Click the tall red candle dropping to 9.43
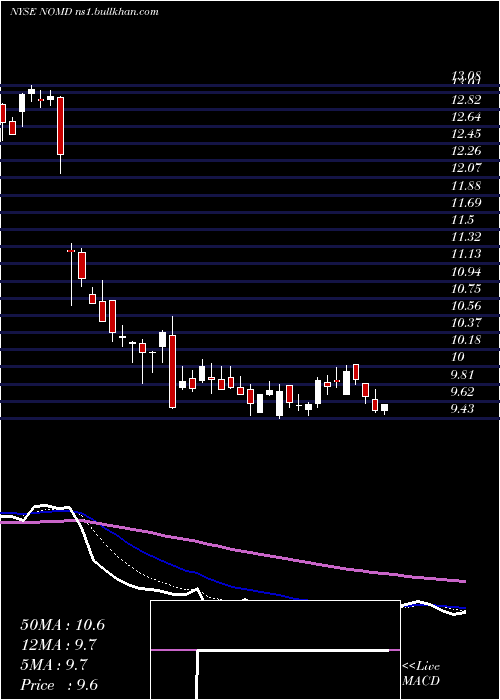Screen dimensions: 500x700 172,371
